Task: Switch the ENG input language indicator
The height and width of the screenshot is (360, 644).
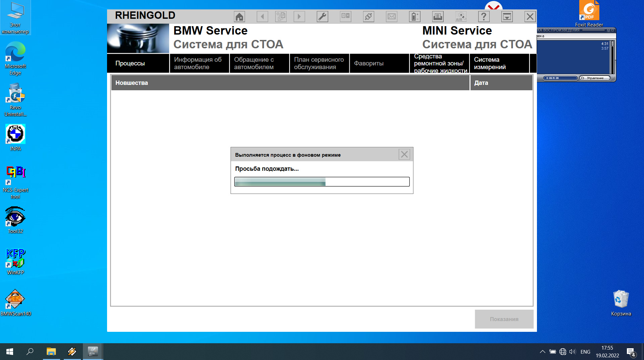Action: click(x=585, y=352)
